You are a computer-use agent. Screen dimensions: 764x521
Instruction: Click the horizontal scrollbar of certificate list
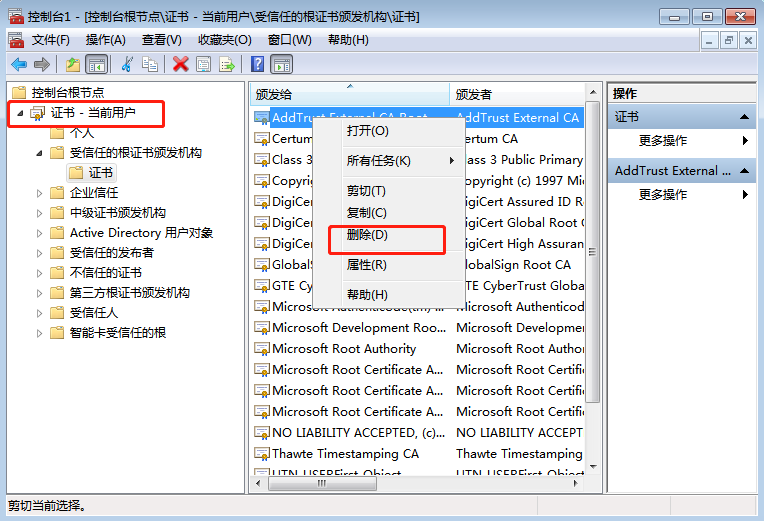[x=420, y=483]
